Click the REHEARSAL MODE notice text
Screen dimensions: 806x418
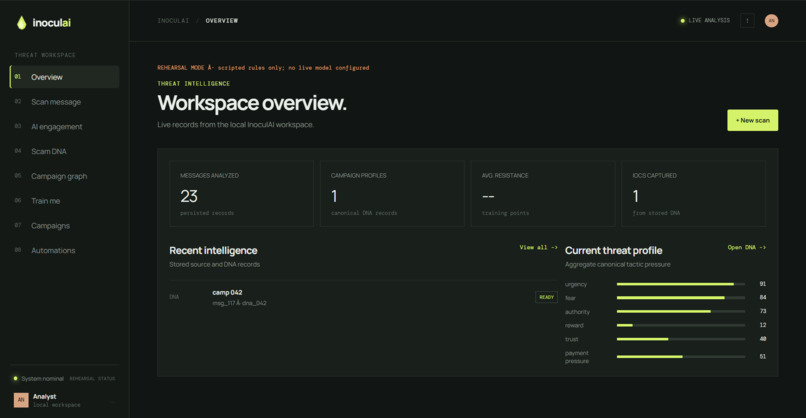[263, 68]
